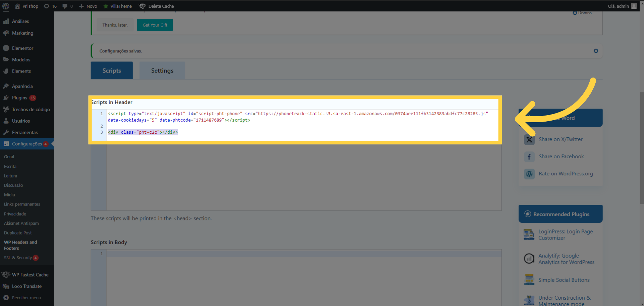
Task: Open WP Headers and Footers submenu
Action: pyautogui.click(x=20, y=245)
